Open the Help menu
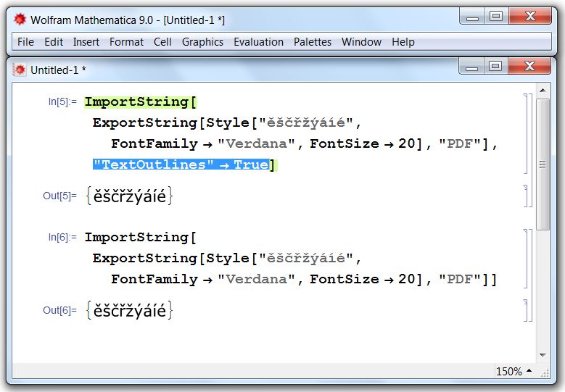The height and width of the screenshot is (392, 565). click(x=403, y=42)
